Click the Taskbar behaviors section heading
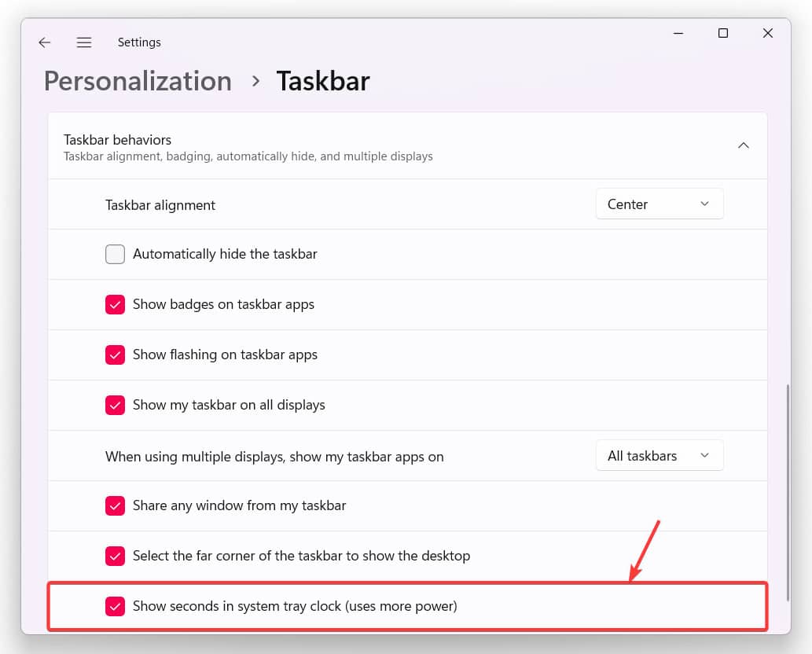812x654 pixels. pyautogui.click(x=117, y=140)
